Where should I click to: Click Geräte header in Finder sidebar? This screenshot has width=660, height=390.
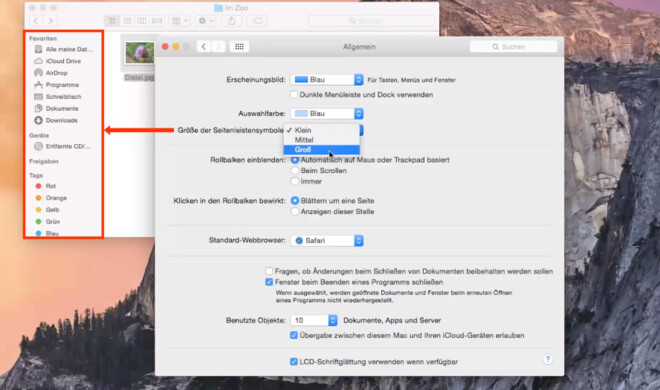click(39, 135)
